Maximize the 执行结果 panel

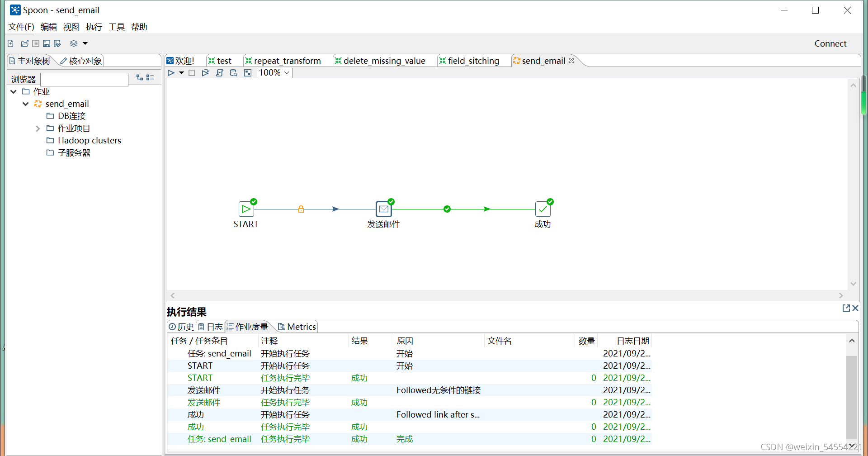pos(846,308)
